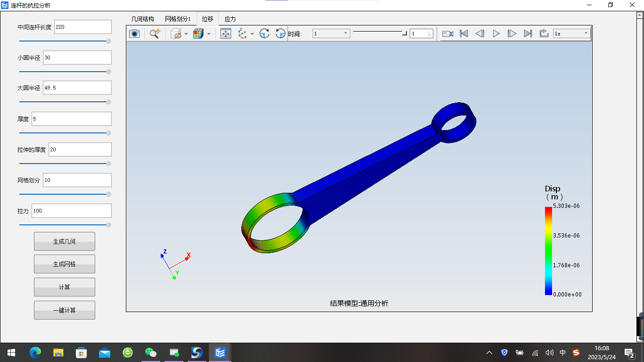Click the 结果模型:通用分析 label

point(359,304)
